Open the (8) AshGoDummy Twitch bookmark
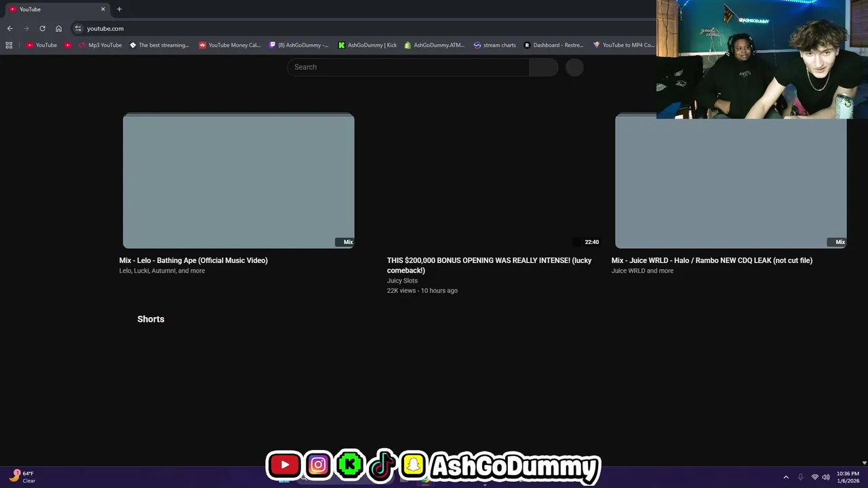This screenshot has height=488, width=868. [x=299, y=45]
